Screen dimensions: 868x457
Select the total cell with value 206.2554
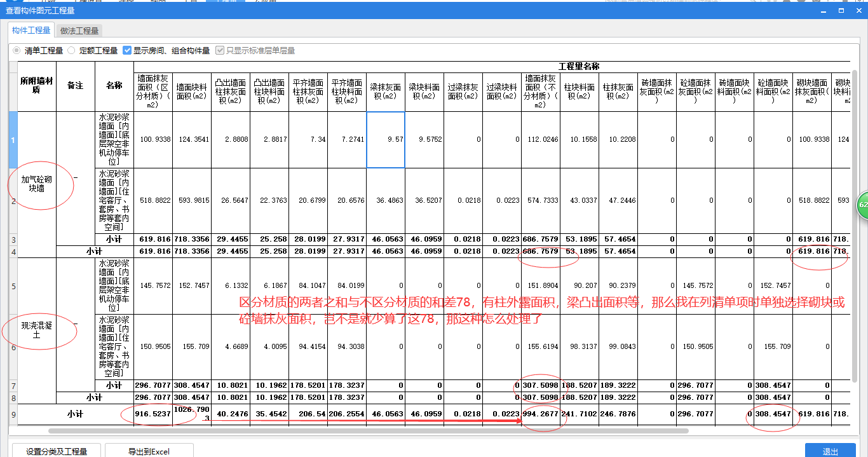click(x=347, y=414)
